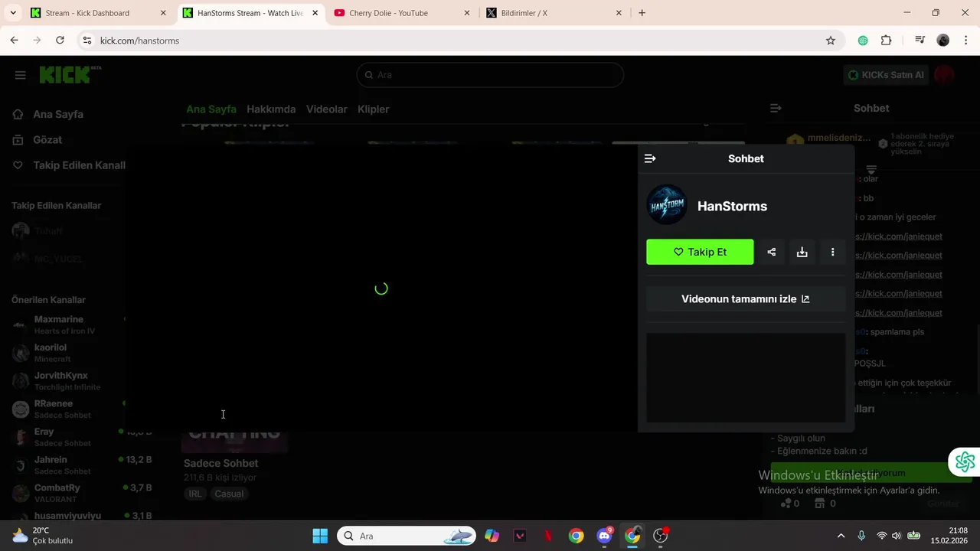
Task: Select the Ana Sayfa channel tab
Action: [211, 109]
